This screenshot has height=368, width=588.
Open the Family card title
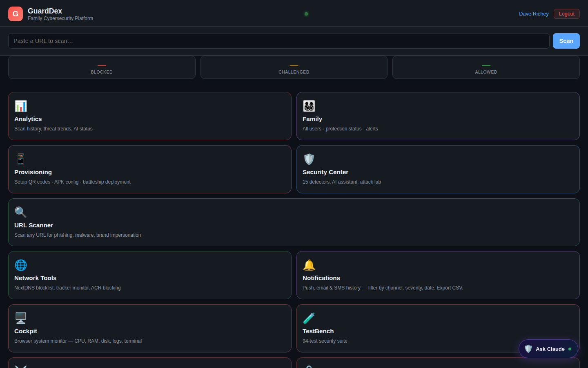tap(312, 119)
